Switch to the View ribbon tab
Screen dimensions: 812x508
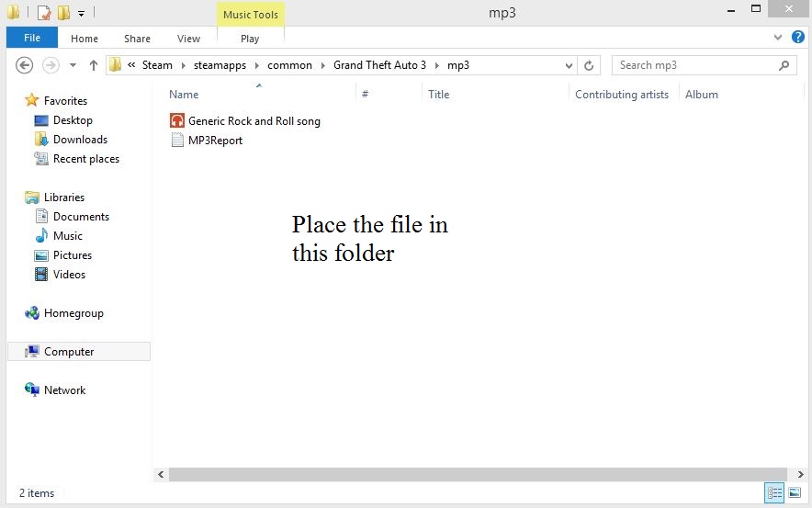188,39
